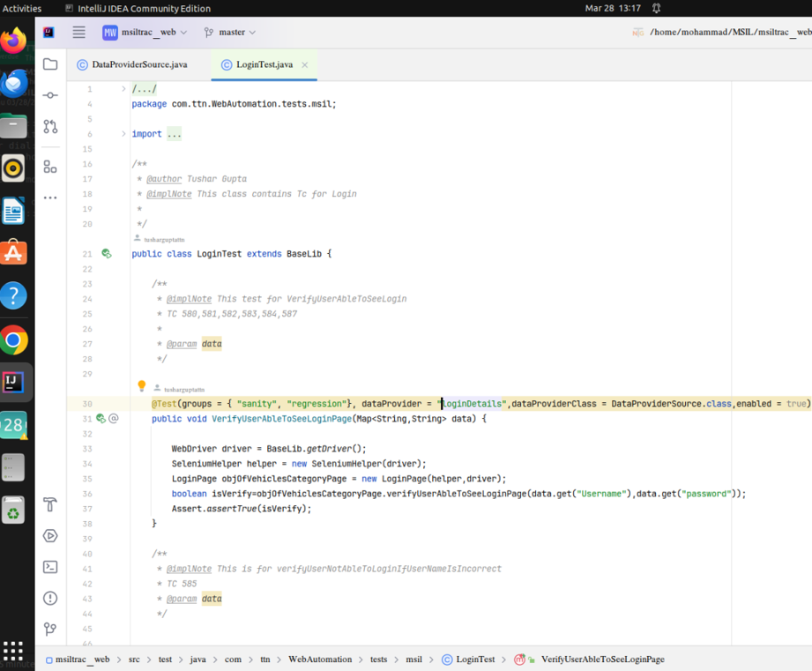The image size is (812, 671).
Task: Collapse the import statements fold at line 6
Action: [123, 133]
